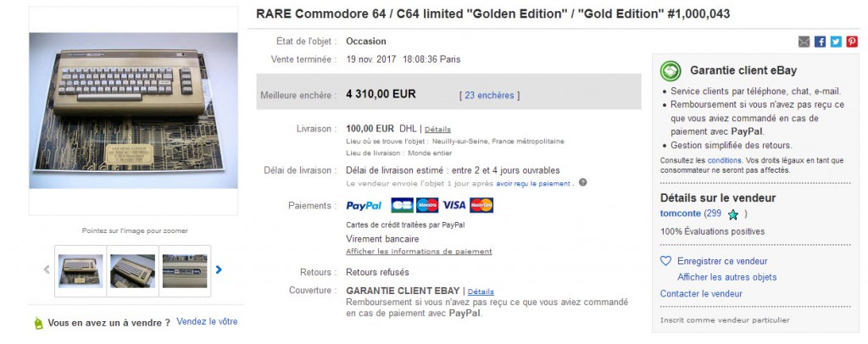Click the green seller rating star
Viewport: 868px width, 344px height.
(733, 214)
